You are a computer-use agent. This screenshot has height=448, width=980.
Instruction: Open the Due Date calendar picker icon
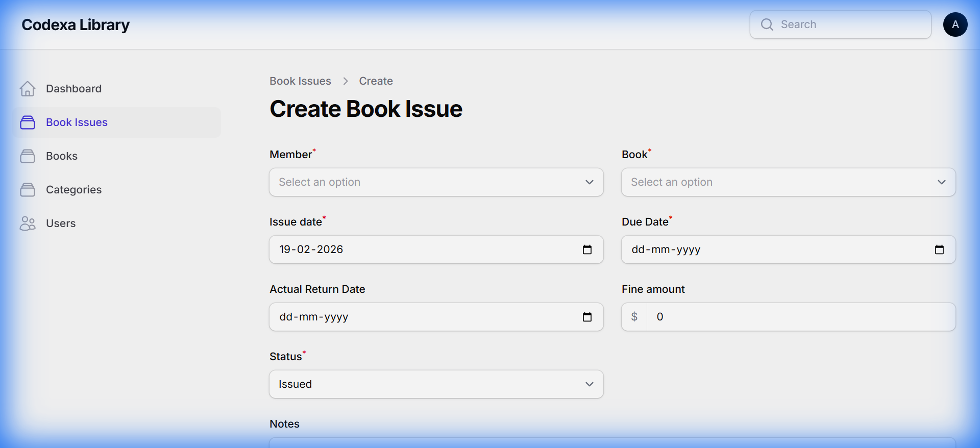pyautogui.click(x=939, y=250)
